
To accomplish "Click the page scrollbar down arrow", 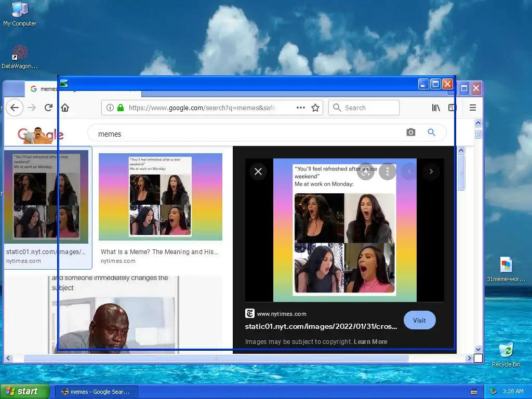I will click(x=478, y=349).
